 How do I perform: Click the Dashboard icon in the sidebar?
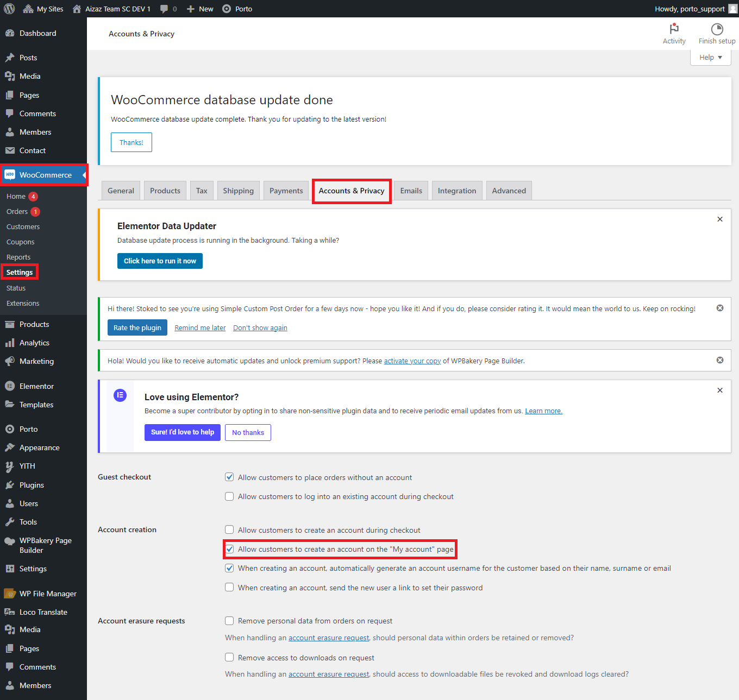pos(10,33)
